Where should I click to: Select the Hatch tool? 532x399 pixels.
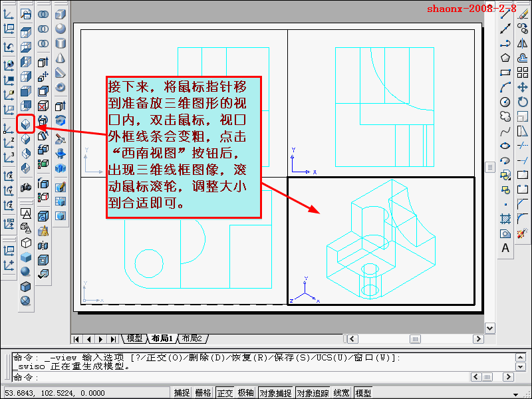(505, 219)
